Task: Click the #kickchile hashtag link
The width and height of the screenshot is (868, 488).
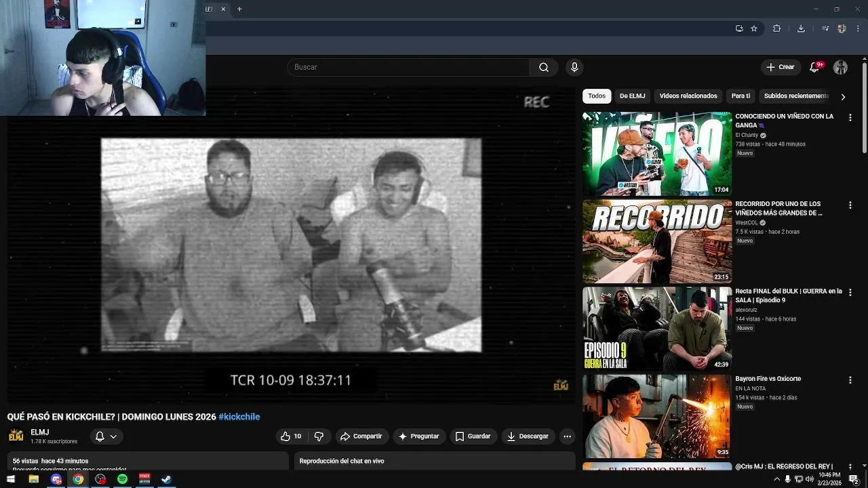Action: (239, 417)
